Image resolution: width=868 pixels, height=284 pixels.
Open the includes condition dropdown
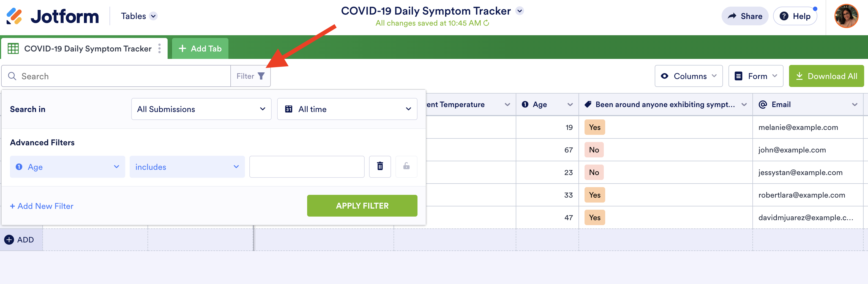187,167
